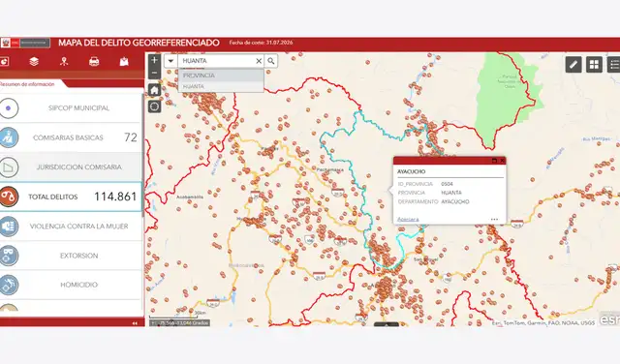Click the AYACUCHO popup title
The height and width of the screenshot is (364, 620).
pyautogui.click(x=411, y=171)
